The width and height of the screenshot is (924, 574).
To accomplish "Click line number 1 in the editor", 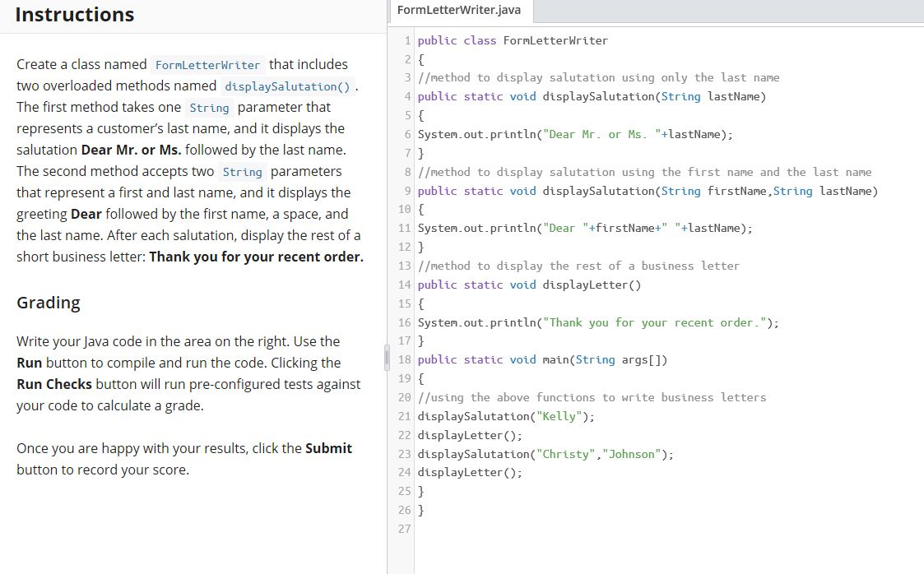I will (406, 39).
